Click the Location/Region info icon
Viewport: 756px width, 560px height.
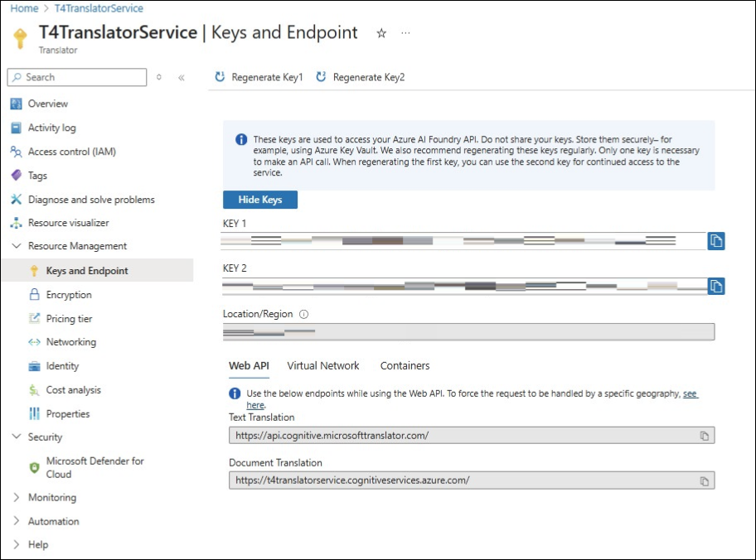click(x=303, y=314)
